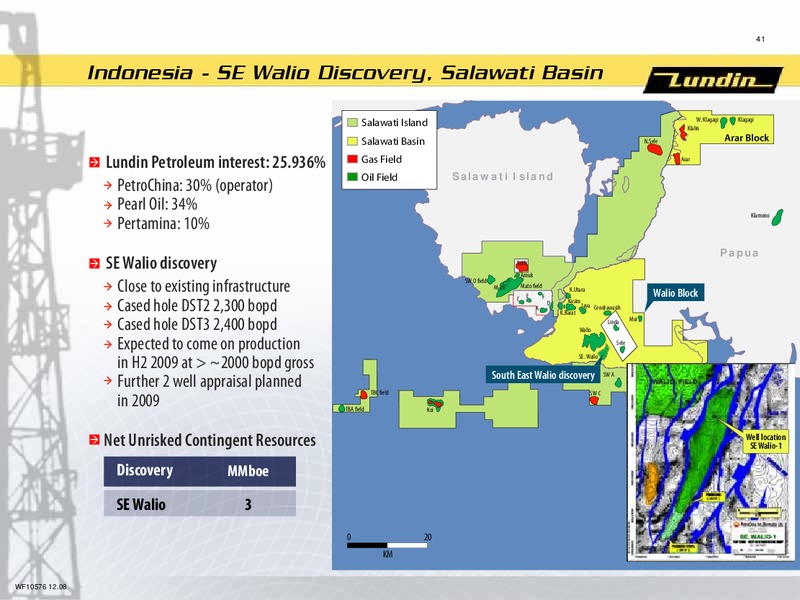The image size is (800, 600).
Task: Click the Walio oil field marker
Action: pos(593,341)
